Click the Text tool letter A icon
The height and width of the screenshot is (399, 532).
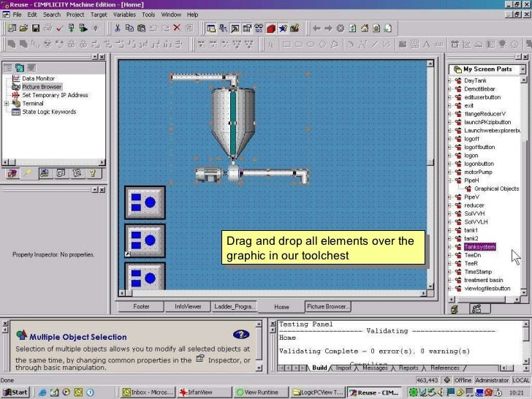(x=426, y=44)
